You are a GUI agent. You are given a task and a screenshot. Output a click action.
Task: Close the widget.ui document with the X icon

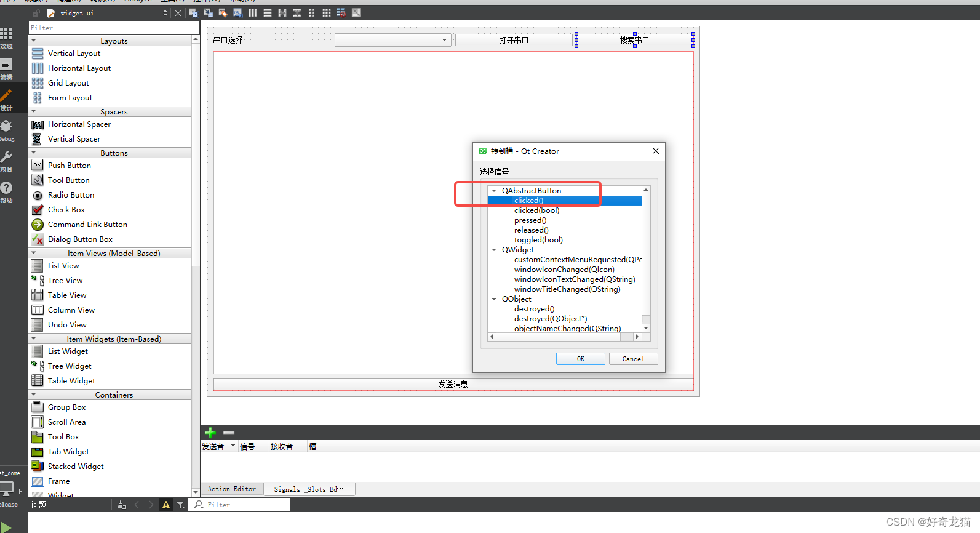tap(178, 13)
